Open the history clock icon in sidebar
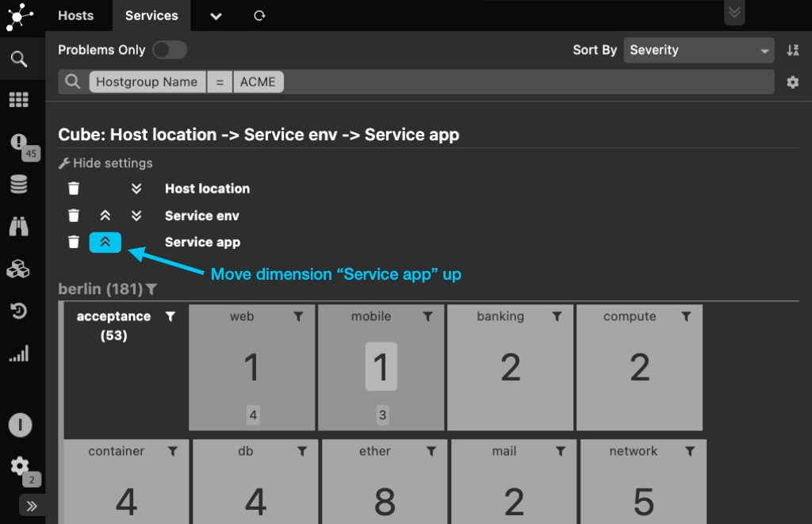812x524 pixels. [19, 311]
